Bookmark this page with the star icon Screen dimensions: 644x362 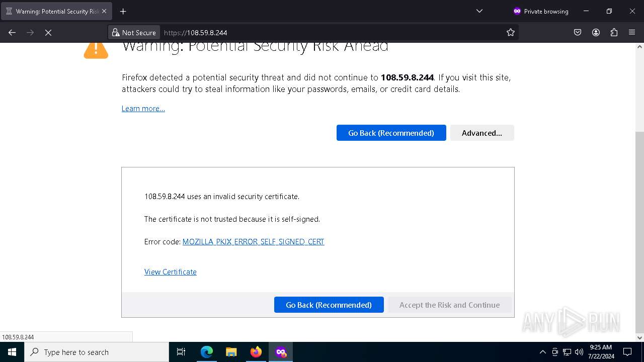click(x=511, y=32)
